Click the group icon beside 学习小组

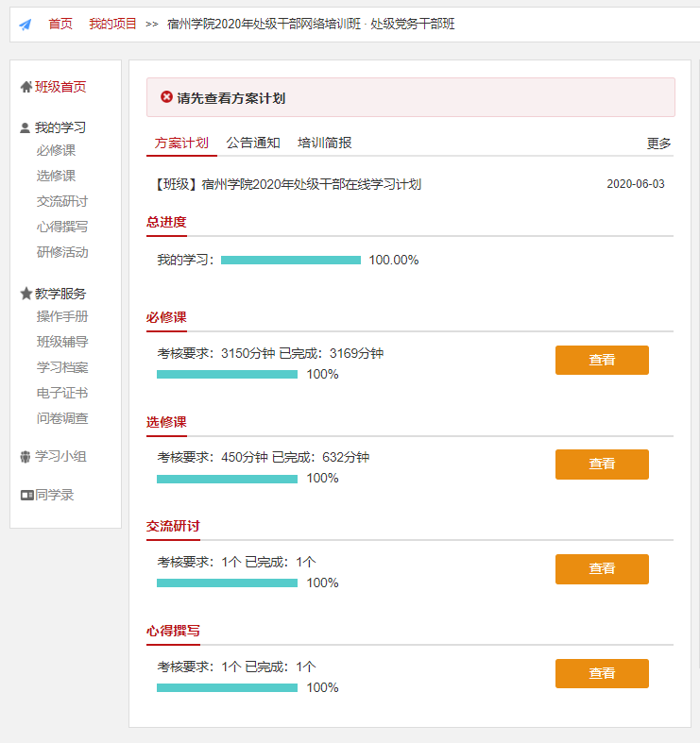[26, 457]
